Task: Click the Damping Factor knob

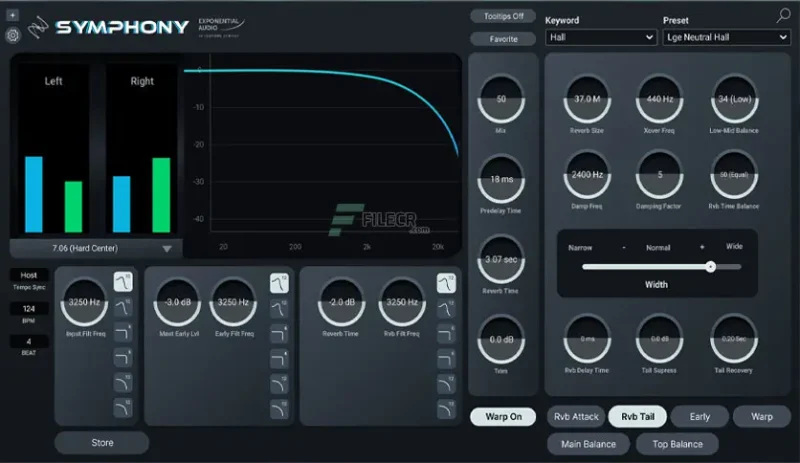Action: pyautogui.click(x=660, y=175)
